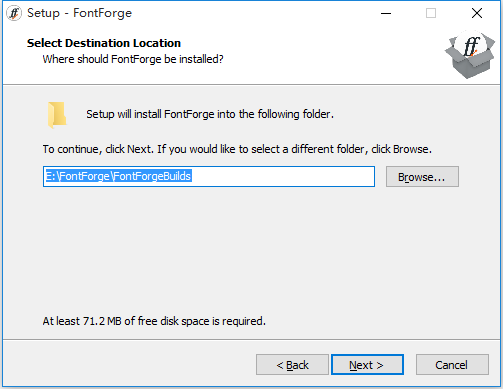
Task: Click the FontForge icon in title bar
Action: (14, 13)
